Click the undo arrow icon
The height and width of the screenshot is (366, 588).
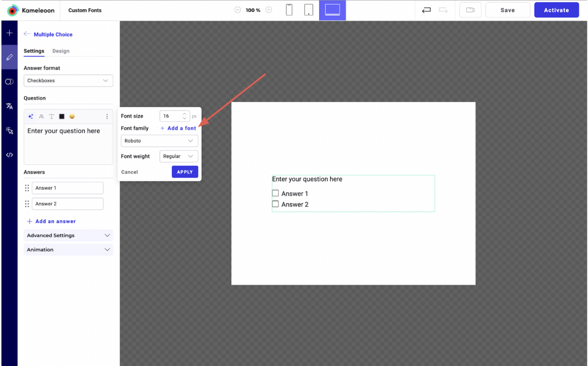(426, 10)
